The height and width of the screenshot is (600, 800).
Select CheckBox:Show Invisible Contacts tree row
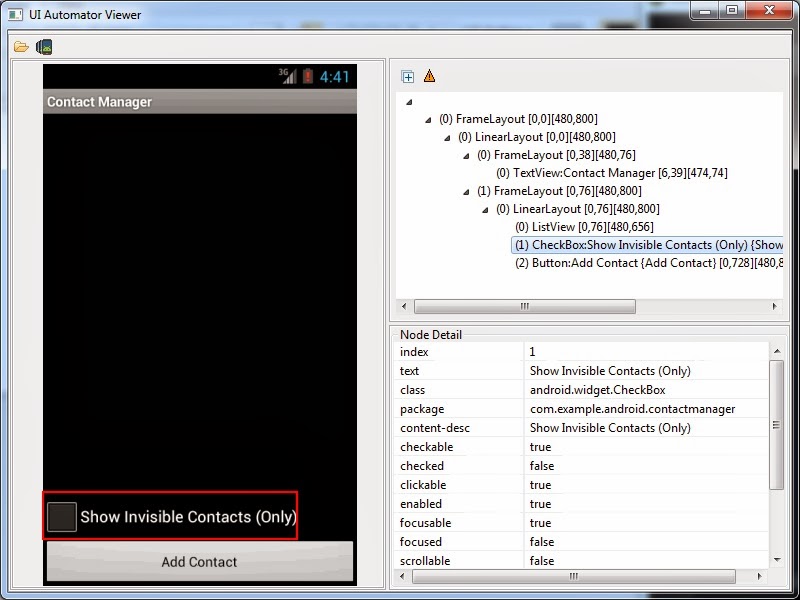coord(648,245)
